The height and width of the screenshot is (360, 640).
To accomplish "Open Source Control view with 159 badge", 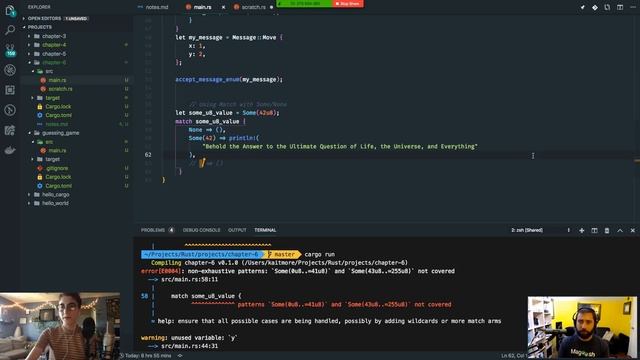I will [10, 50].
